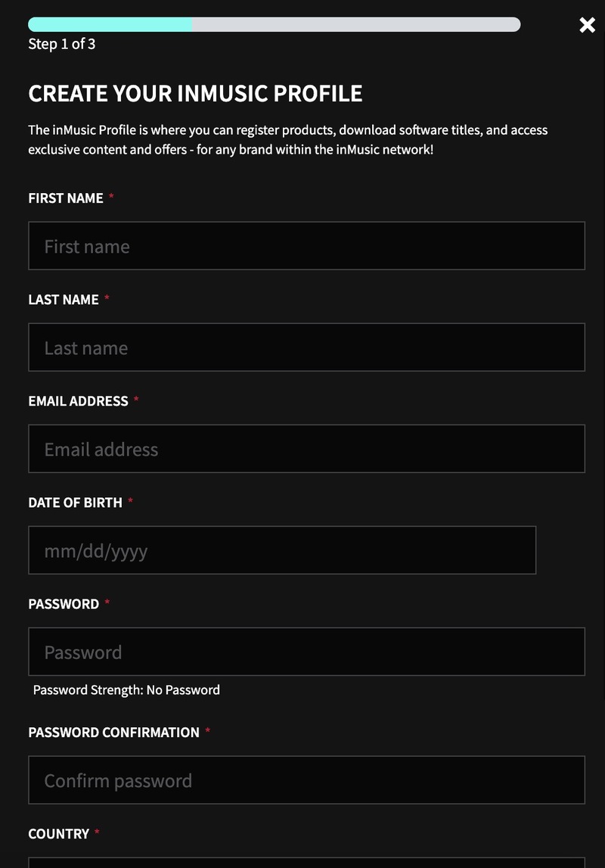Click the DATE OF BIRTH label
Image resolution: width=605 pixels, height=868 pixels.
pos(75,502)
